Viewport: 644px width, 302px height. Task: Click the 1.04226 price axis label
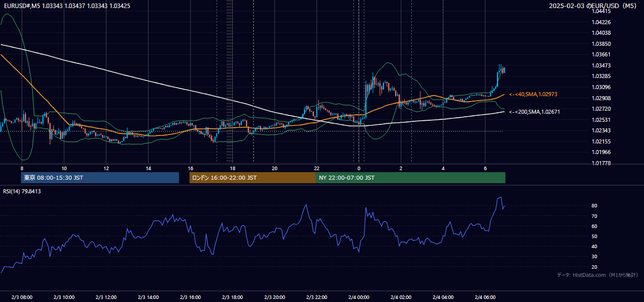click(601, 22)
